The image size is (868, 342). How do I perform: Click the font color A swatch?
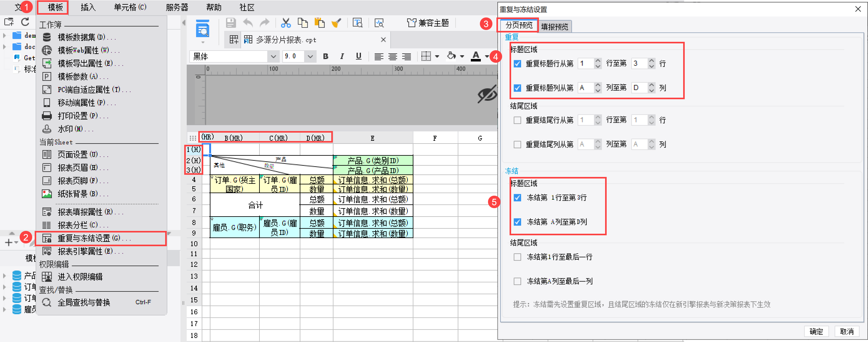(476, 56)
